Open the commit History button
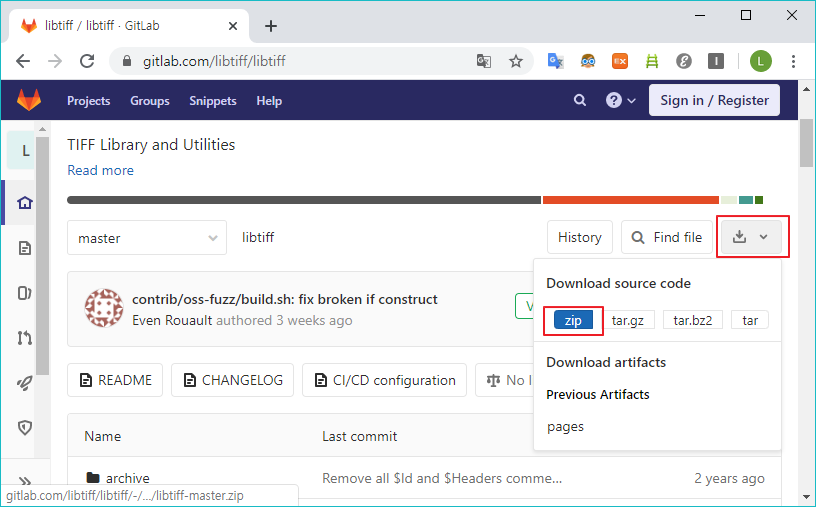Image resolution: width=816 pixels, height=507 pixels. [579, 237]
